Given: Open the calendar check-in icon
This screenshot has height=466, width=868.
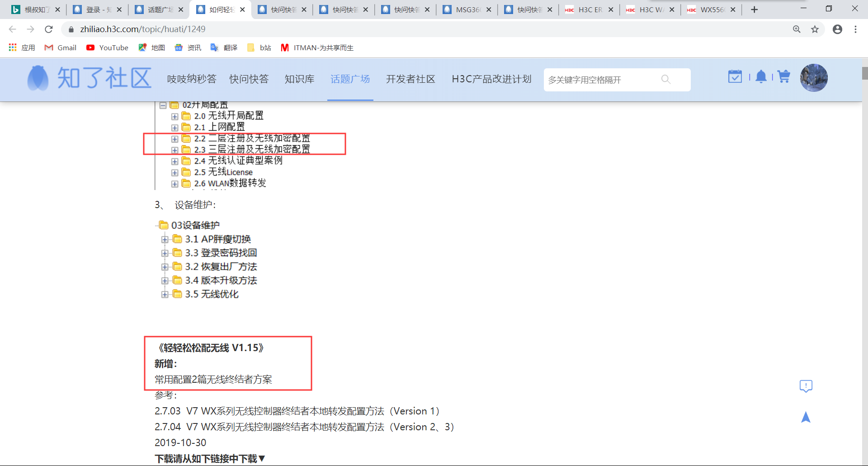Looking at the screenshot, I should click(735, 76).
